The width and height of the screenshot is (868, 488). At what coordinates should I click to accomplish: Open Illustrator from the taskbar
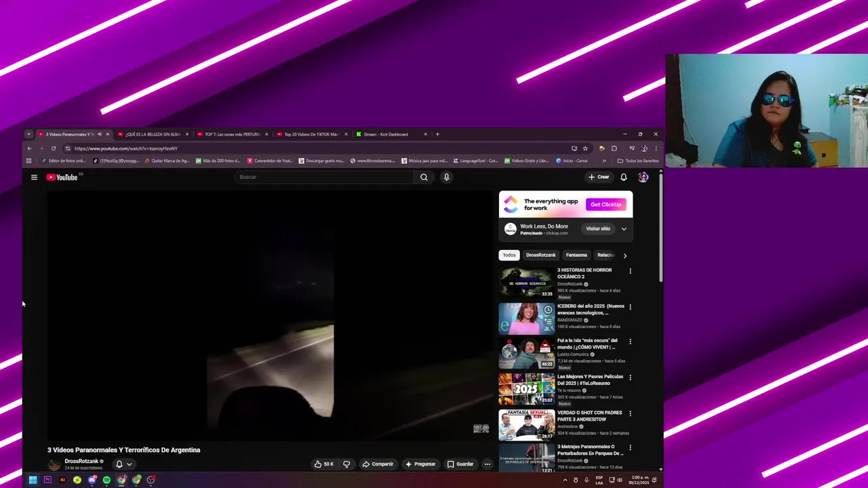[x=62, y=480]
